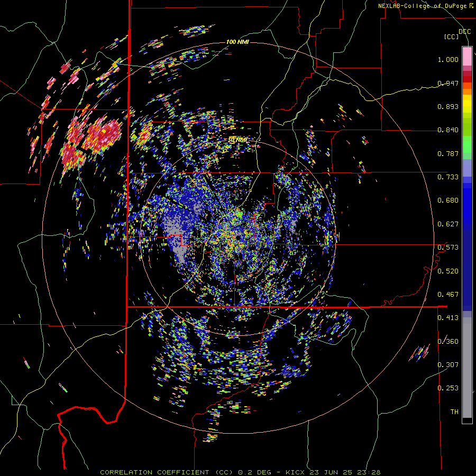The width and height of the screenshot is (476, 476).
Task: Click the 50 NMI range ring label
Action: (237, 140)
